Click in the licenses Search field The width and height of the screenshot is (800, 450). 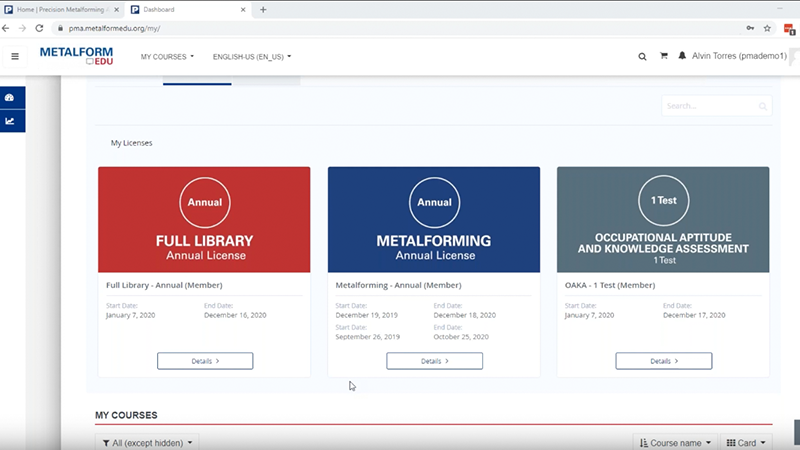[x=710, y=106]
